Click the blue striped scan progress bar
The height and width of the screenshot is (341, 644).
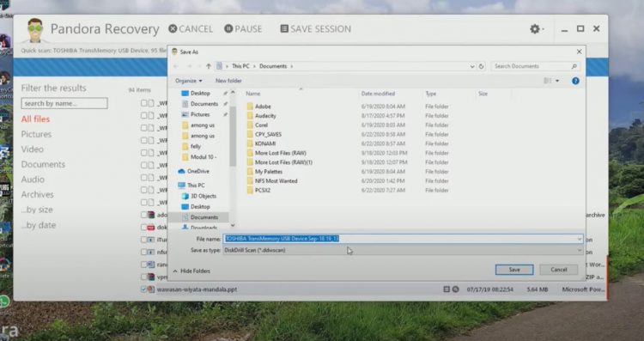click(90, 67)
